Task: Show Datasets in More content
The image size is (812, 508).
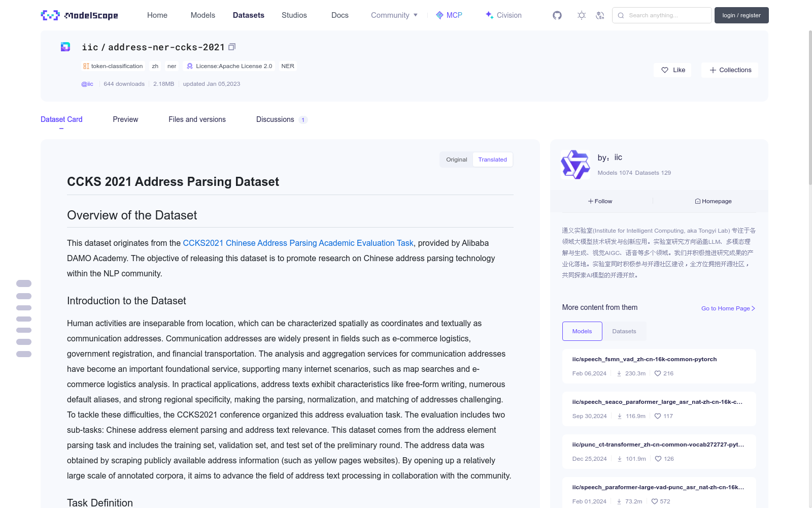Action: (x=624, y=331)
